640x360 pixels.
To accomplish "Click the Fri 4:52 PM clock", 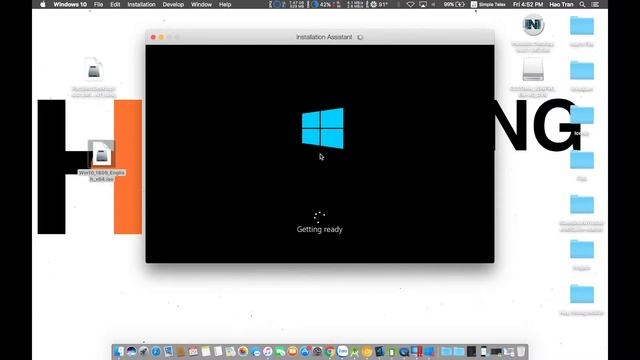I will click(x=528, y=4).
